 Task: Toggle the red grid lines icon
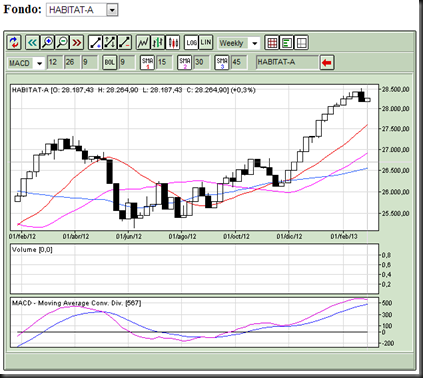272,43
